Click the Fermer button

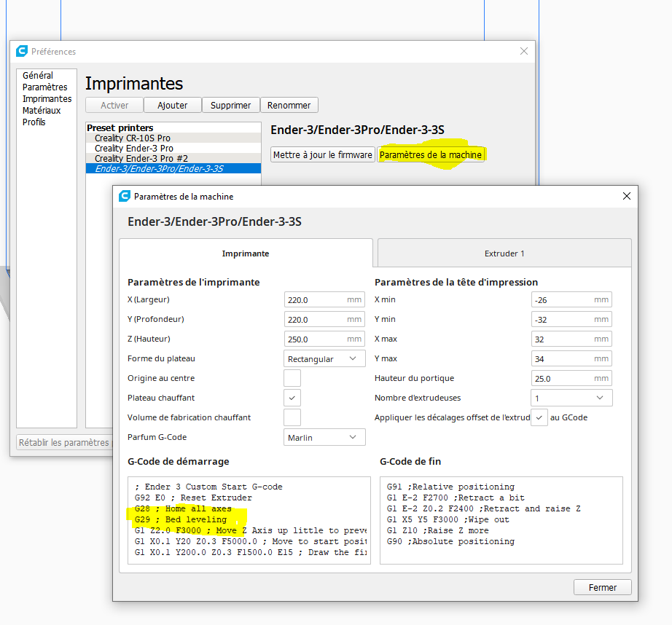(603, 587)
